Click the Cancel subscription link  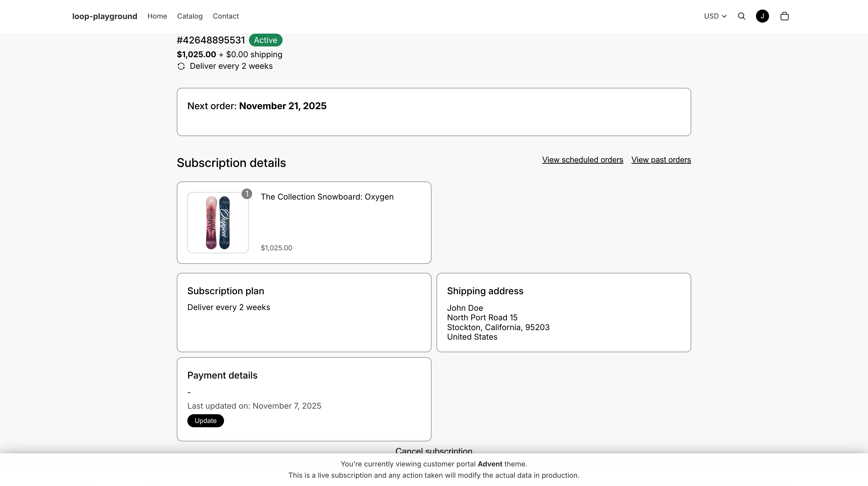(434, 450)
